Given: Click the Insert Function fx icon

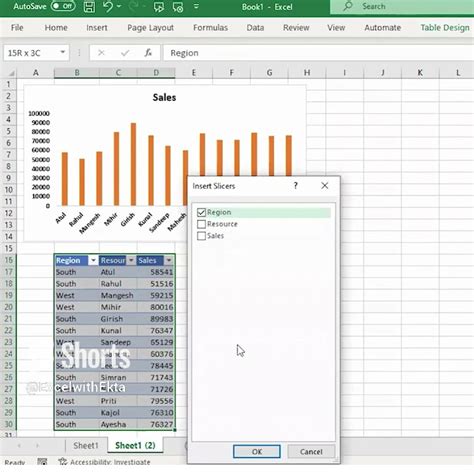Looking at the screenshot, I should point(148,53).
